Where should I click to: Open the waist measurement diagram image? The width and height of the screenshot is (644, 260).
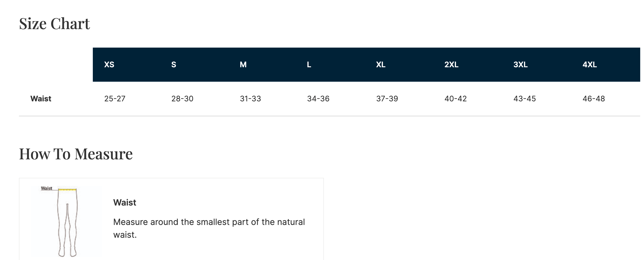[x=66, y=221]
